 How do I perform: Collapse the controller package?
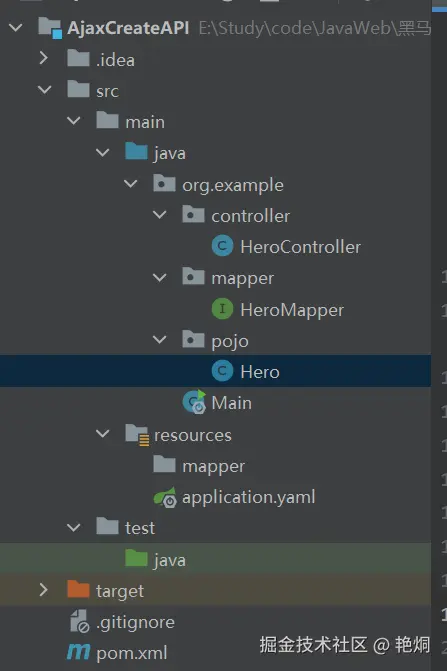pyautogui.click(x=160, y=214)
